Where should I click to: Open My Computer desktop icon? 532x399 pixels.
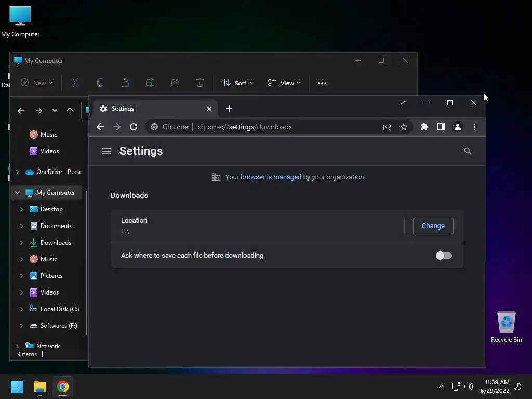click(20, 21)
